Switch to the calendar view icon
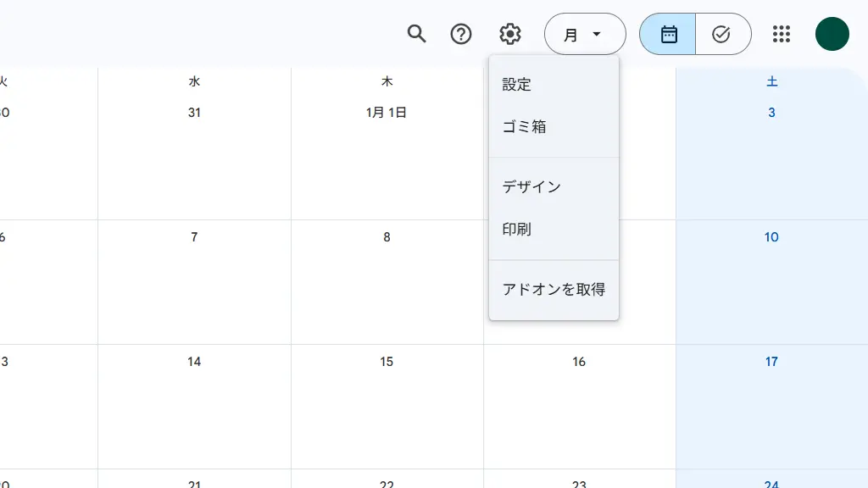This screenshot has height=488, width=868. (x=668, y=34)
